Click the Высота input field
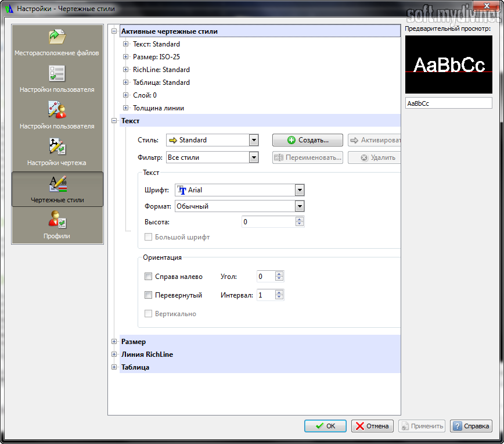Image resolution: width=504 pixels, height=444 pixels. click(268, 221)
